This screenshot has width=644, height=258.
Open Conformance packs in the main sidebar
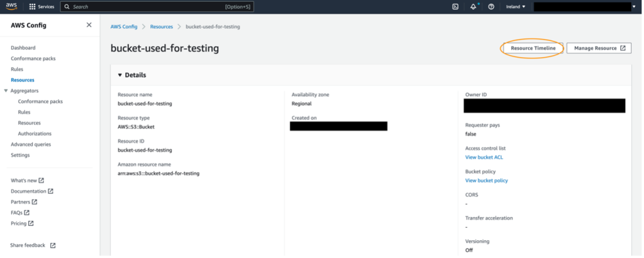[33, 58]
